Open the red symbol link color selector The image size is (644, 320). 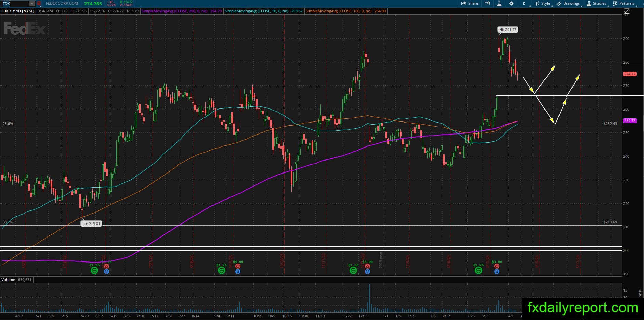click(x=39, y=3)
